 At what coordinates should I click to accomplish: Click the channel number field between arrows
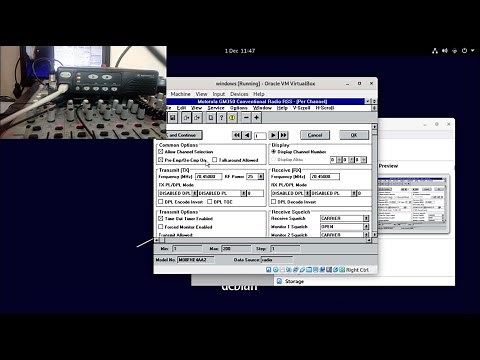coord(260,135)
